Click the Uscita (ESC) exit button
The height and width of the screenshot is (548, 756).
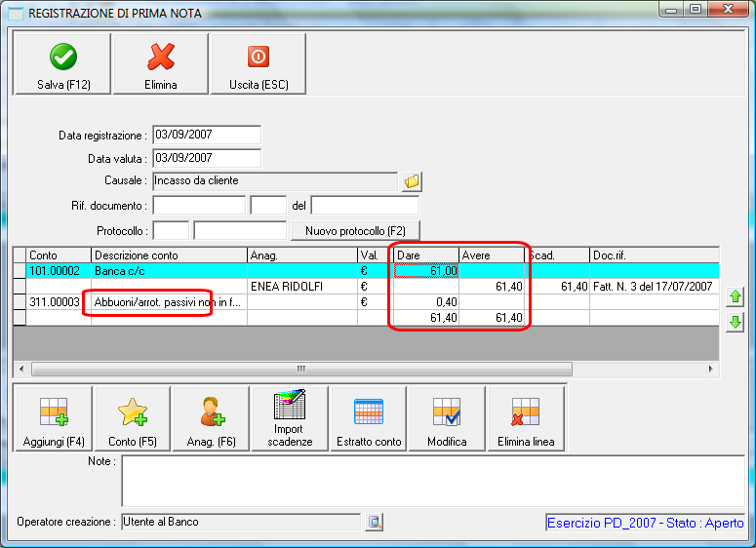[259, 64]
